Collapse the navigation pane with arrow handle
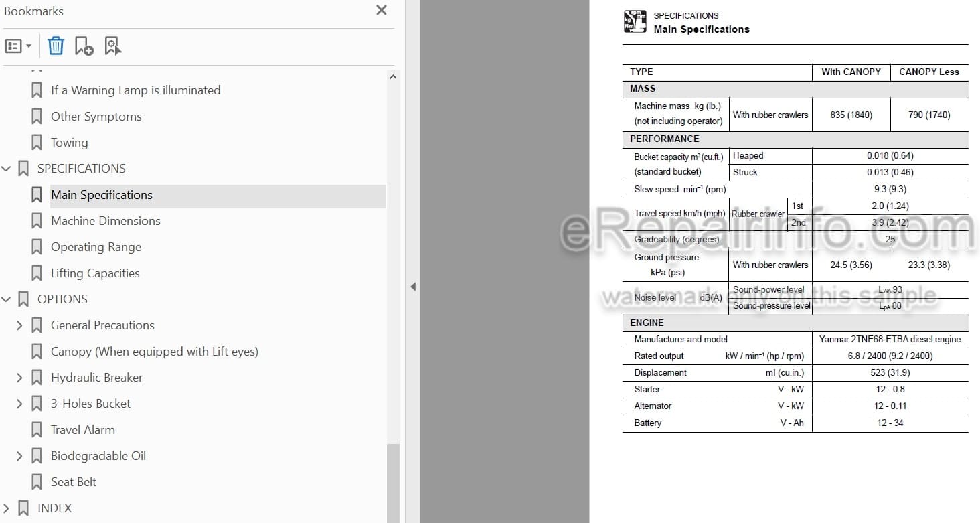 (413, 287)
